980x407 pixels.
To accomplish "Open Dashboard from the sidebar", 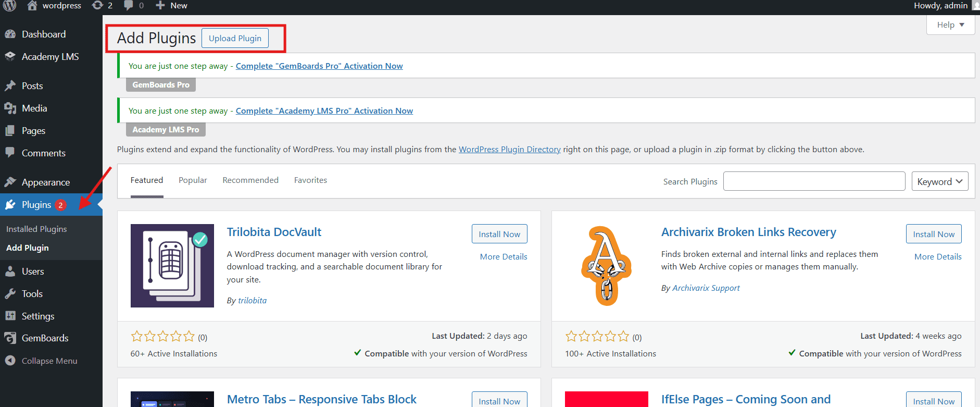I will click(43, 34).
